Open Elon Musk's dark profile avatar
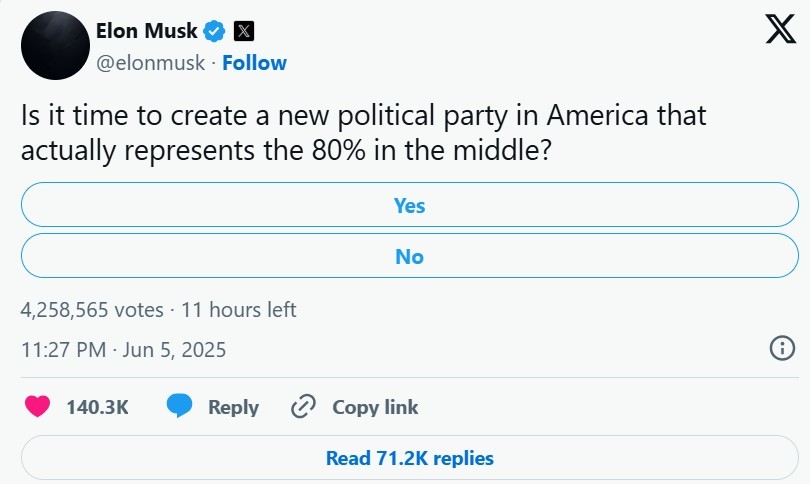This screenshot has width=810, height=484. tap(55, 45)
